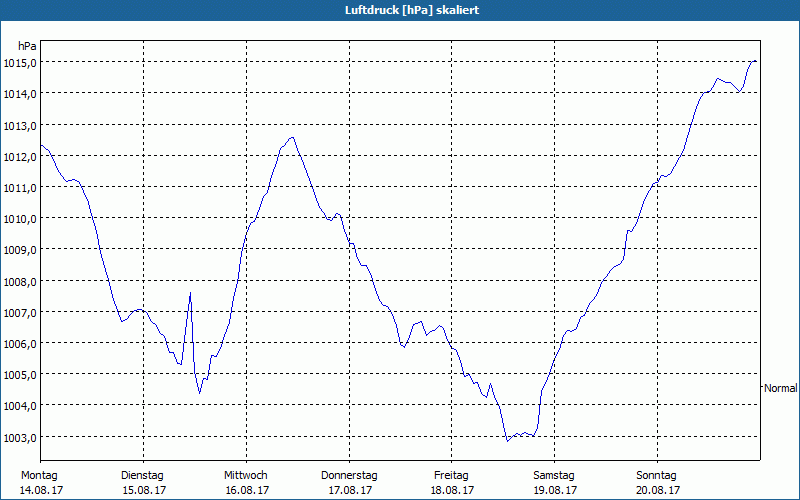This screenshot has height=500, width=800.
Task: Select the 'Dienstag' day label
Action: tap(142, 476)
